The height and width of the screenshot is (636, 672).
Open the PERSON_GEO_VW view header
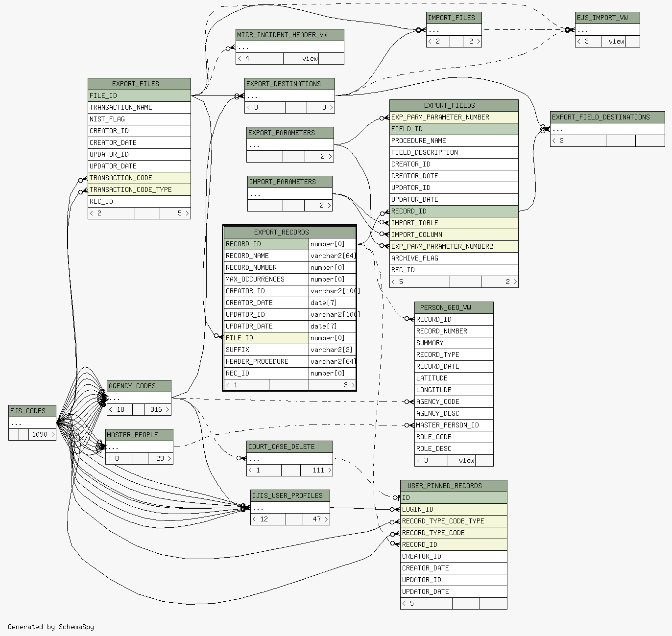click(x=454, y=307)
